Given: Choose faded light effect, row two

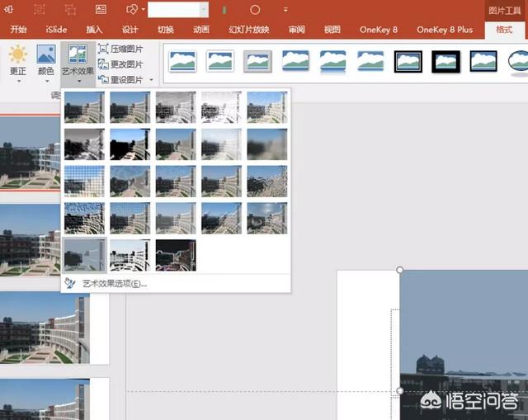Looking at the screenshot, I should coord(221,144).
